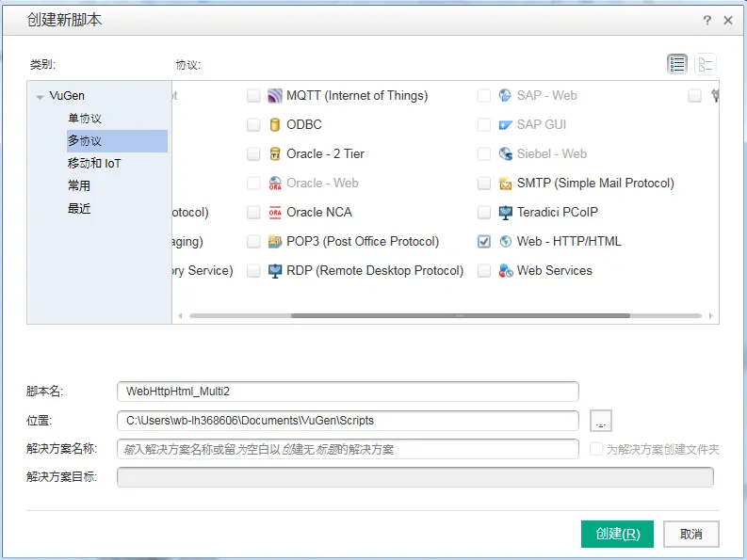Viewport: 747px width, 560px height.
Task: Uncheck the Web - HTTP/HTML checkbox
Action: tap(484, 242)
